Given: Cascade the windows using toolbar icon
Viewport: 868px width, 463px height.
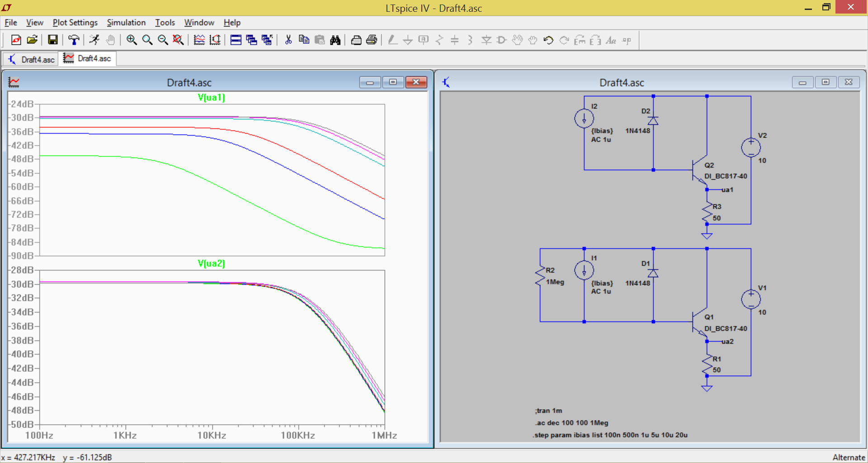Looking at the screenshot, I should click(251, 40).
